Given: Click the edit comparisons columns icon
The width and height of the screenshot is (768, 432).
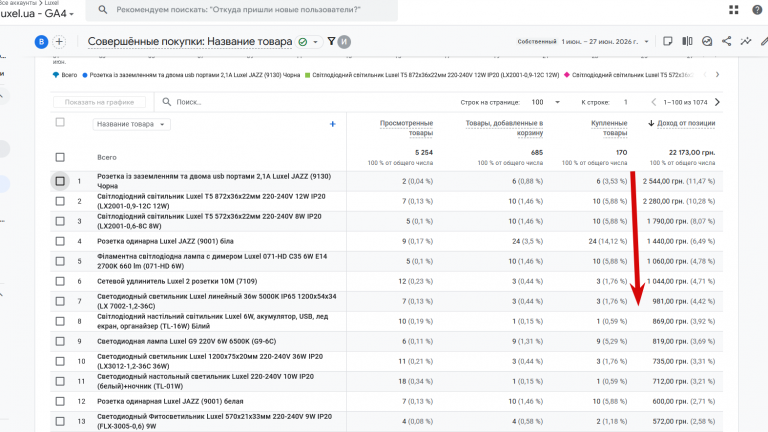Looking at the screenshot, I should [x=687, y=42].
